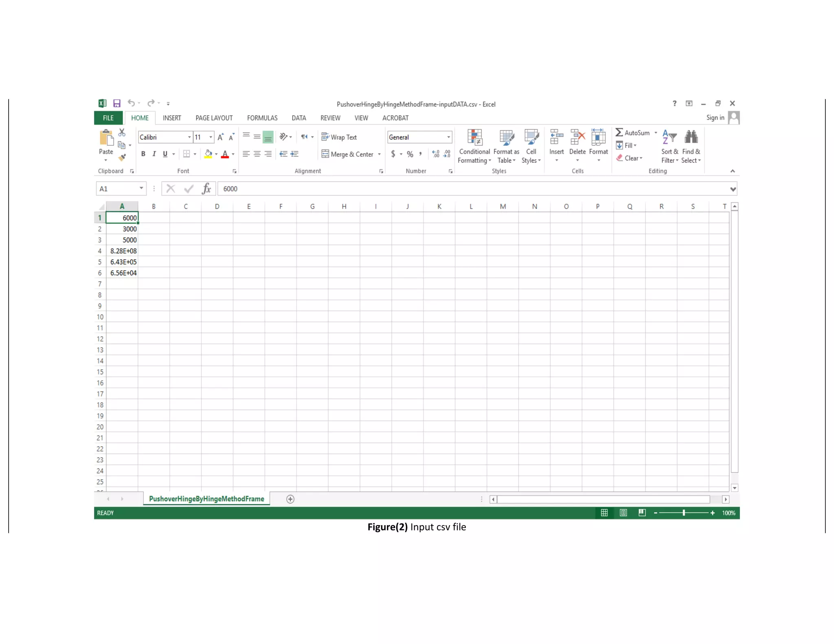
Task: Click the Borders icon
Action: pos(187,154)
